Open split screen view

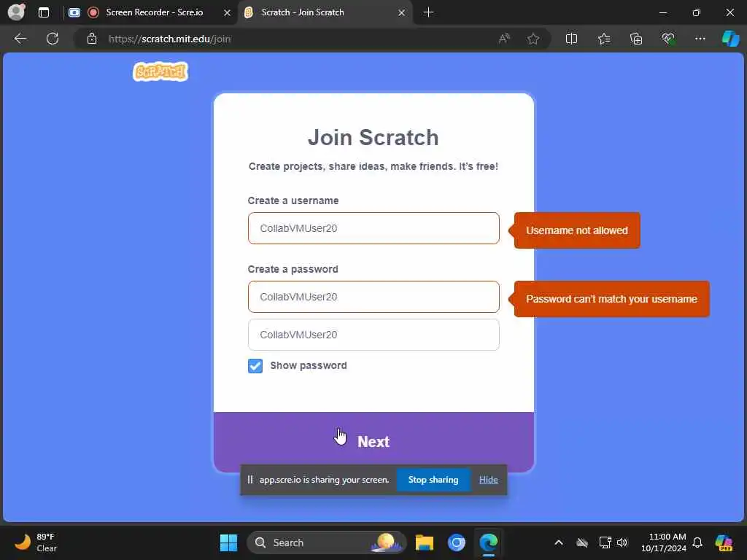(x=571, y=39)
